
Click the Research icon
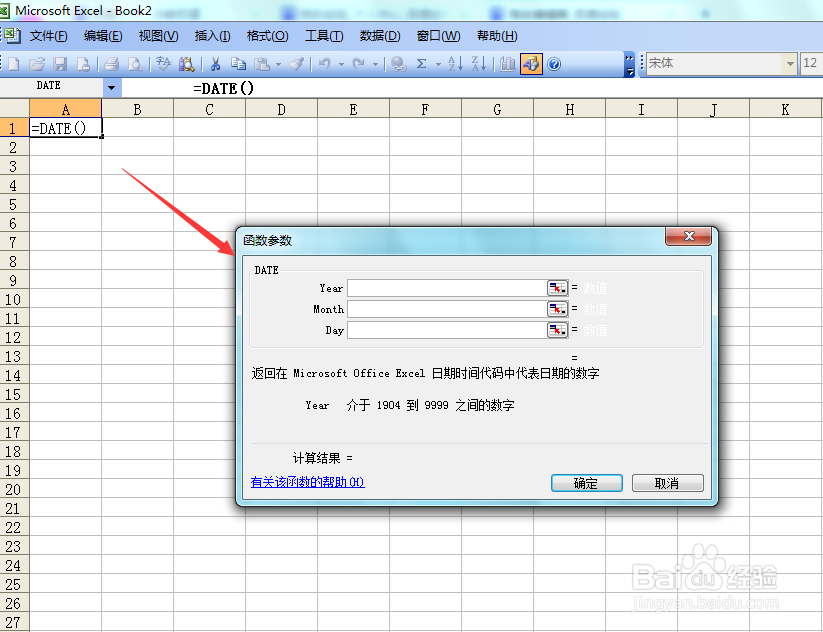[x=186, y=64]
